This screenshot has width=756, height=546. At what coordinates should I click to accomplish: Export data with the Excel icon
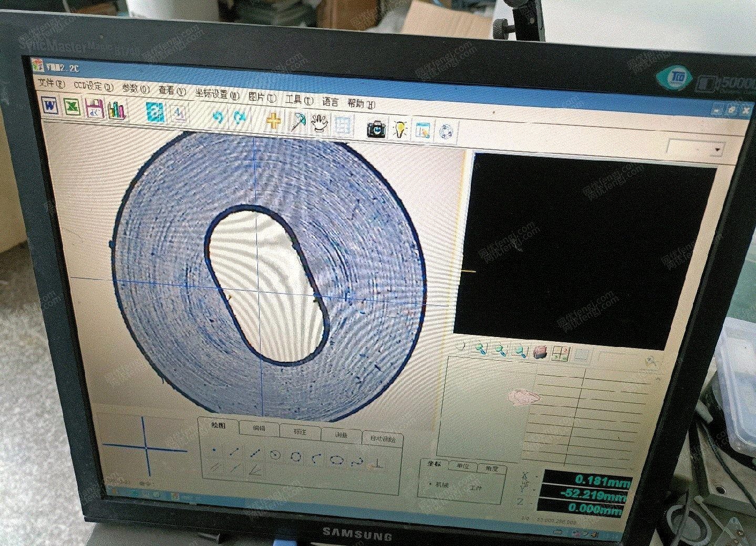tap(73, 107)
